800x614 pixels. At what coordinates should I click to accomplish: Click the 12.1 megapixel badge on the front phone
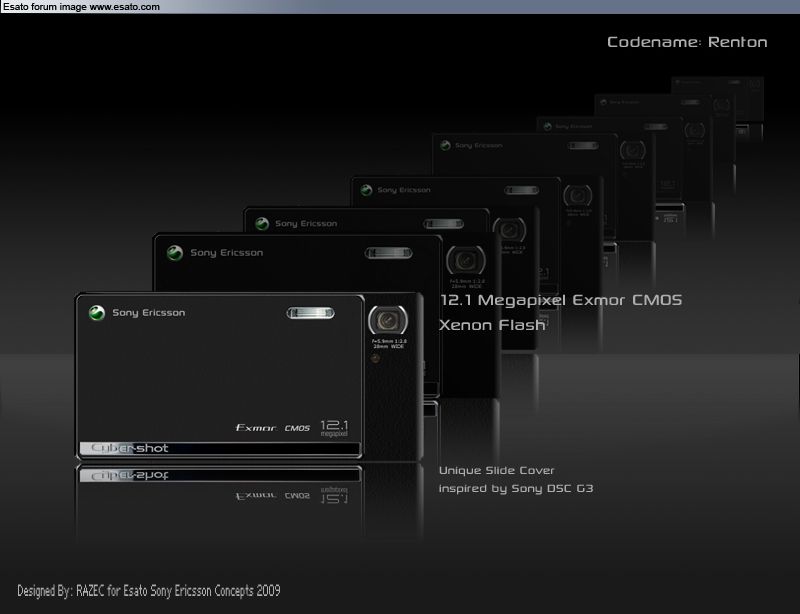pos(334,428)
